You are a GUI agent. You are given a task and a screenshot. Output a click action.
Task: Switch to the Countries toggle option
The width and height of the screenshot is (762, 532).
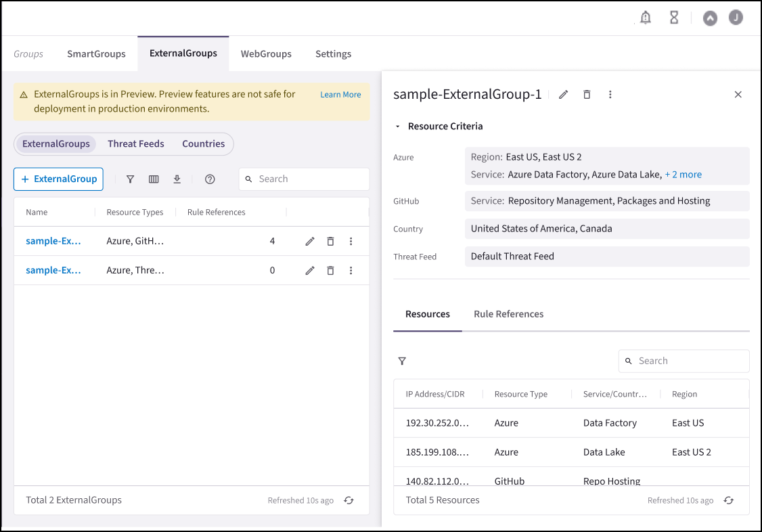[203, 144]
